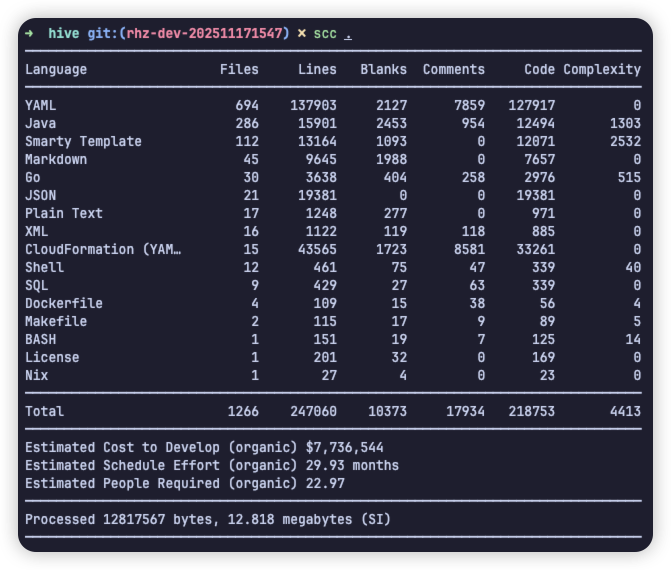Select the Dockerfile row label
The width and height of the screenshot is (671, 570).
[64, 303]
